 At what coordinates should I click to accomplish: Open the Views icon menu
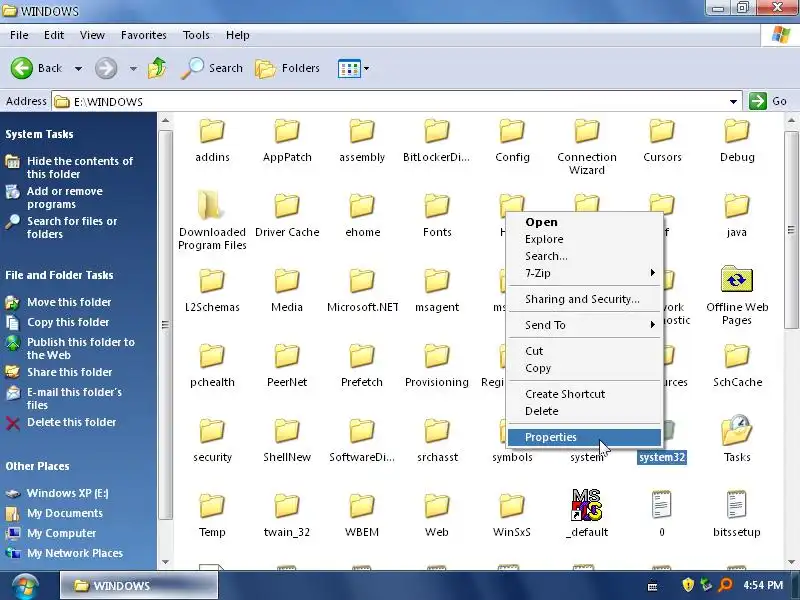[349, 68]
